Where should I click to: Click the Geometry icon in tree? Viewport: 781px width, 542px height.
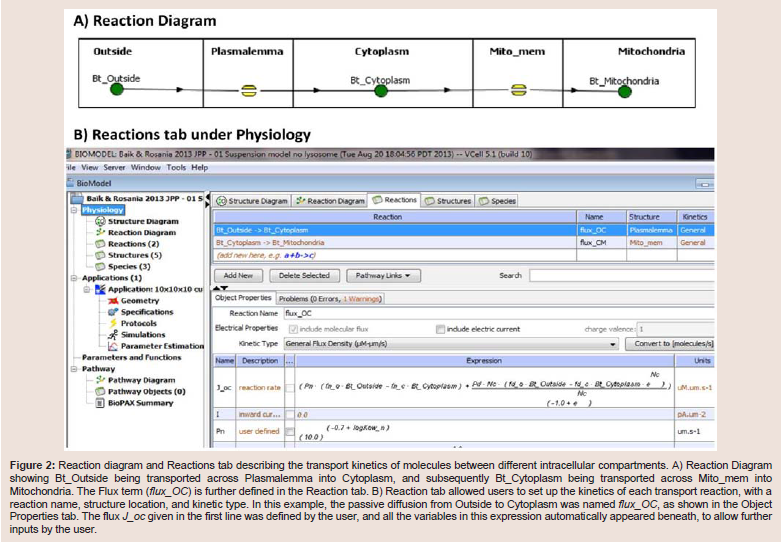113,300
